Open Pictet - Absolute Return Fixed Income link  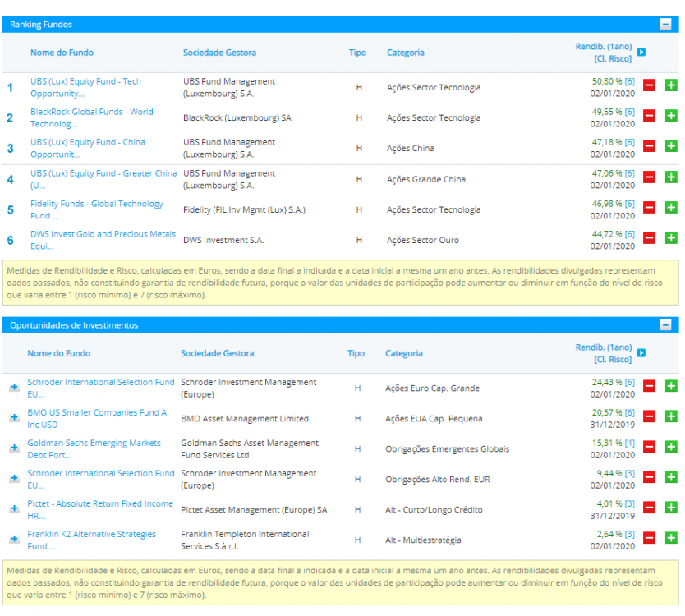[100, 509]
